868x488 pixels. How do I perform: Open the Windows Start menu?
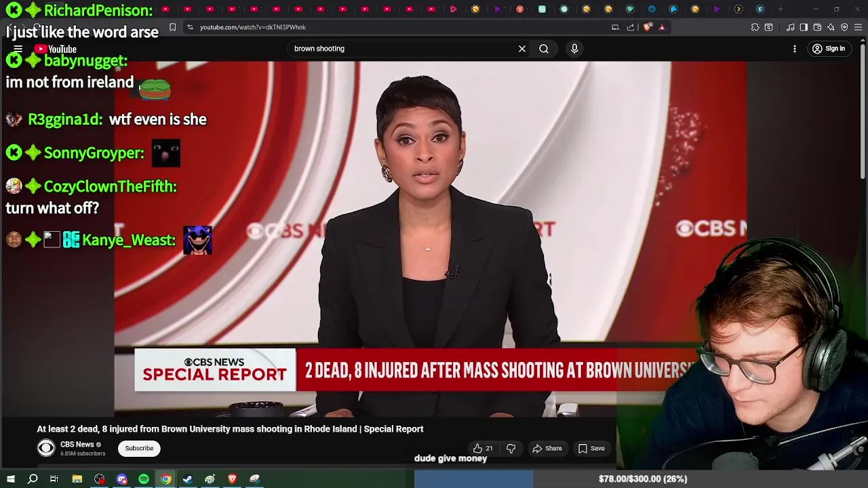10,479
